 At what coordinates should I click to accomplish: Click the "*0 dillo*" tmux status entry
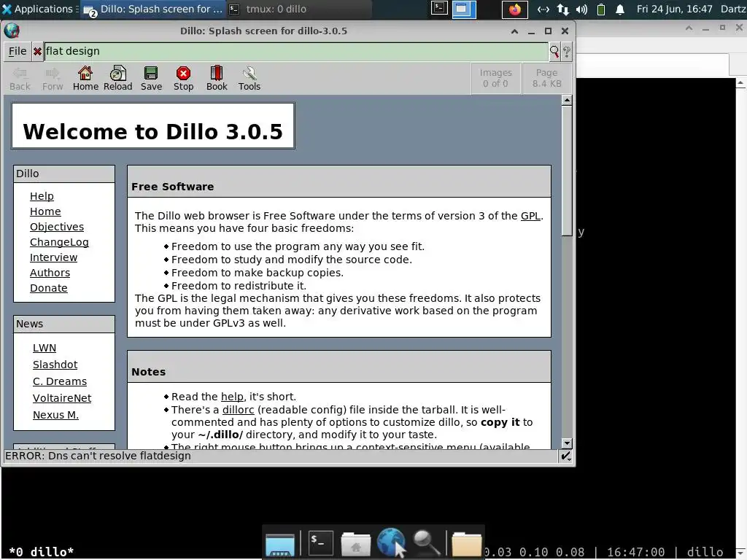tap(41, 552)
